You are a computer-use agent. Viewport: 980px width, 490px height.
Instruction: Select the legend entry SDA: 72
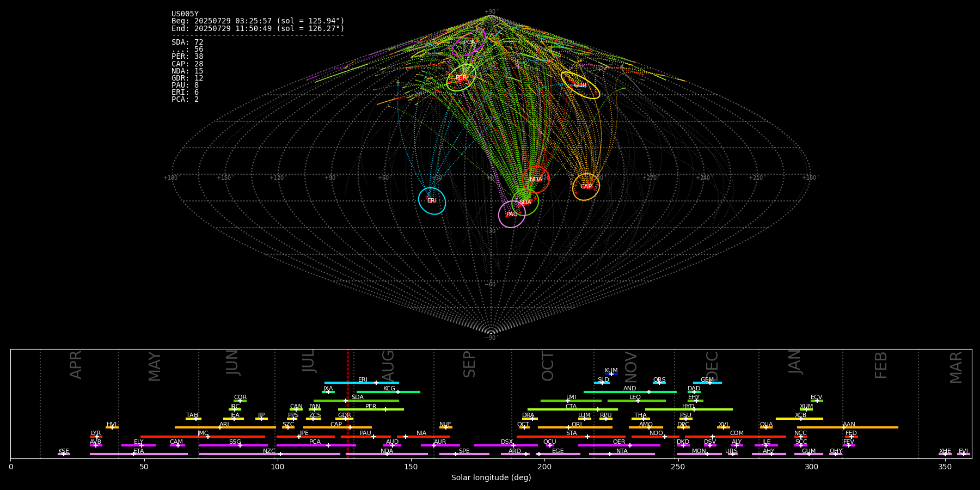pyautogui.click(x=187, y=42)
